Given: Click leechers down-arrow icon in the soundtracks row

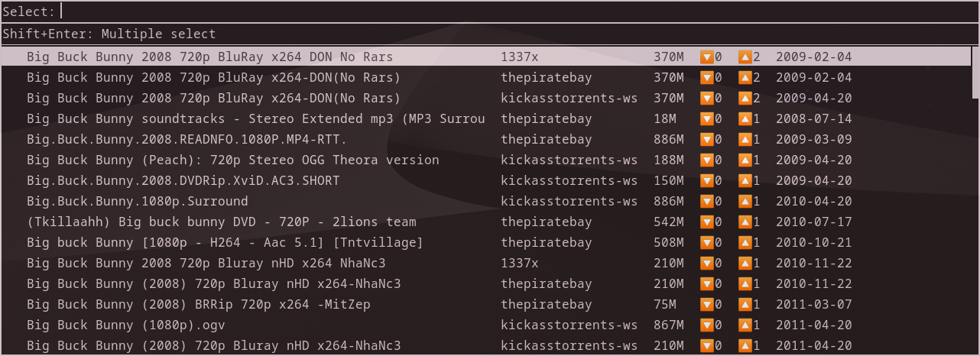Looking at the screenshot, I should click(707, 118).
